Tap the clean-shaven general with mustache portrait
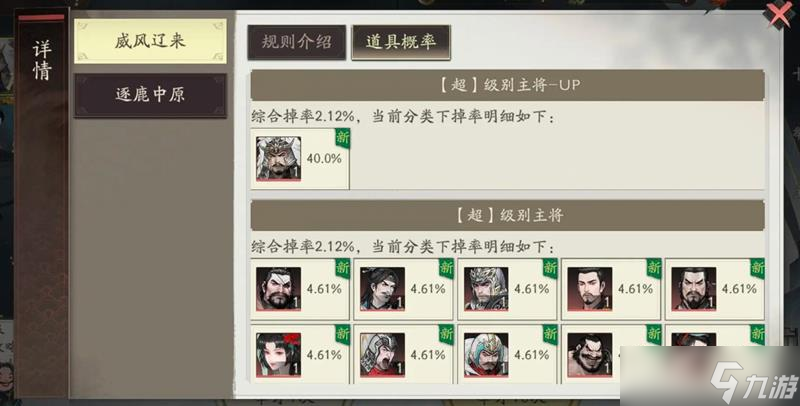800x406 pixels. [590, 289]
